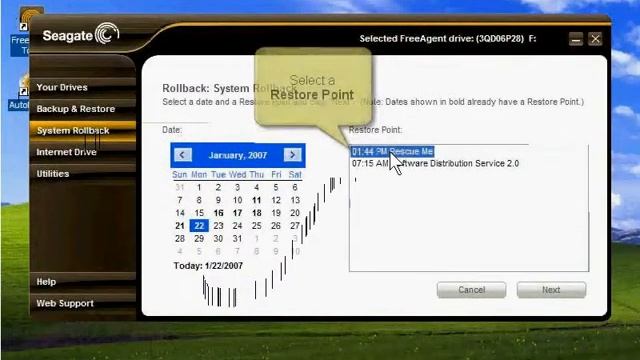Select January 30 in the calendar

[218, 239]
